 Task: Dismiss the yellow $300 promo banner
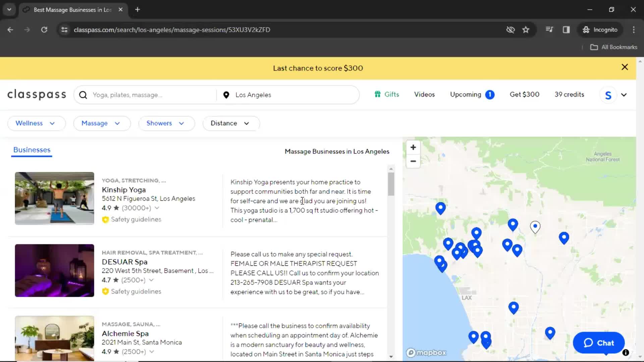tap(625, 67)
